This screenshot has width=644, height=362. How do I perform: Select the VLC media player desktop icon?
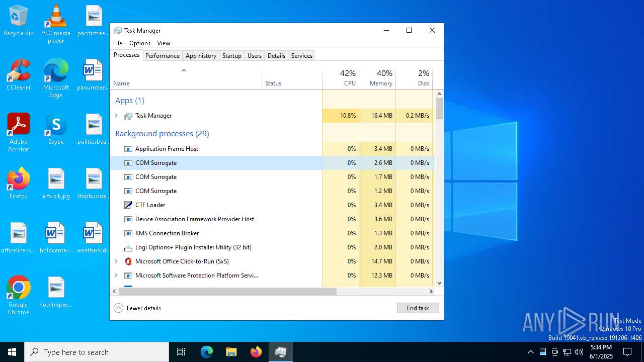[56, 24]
